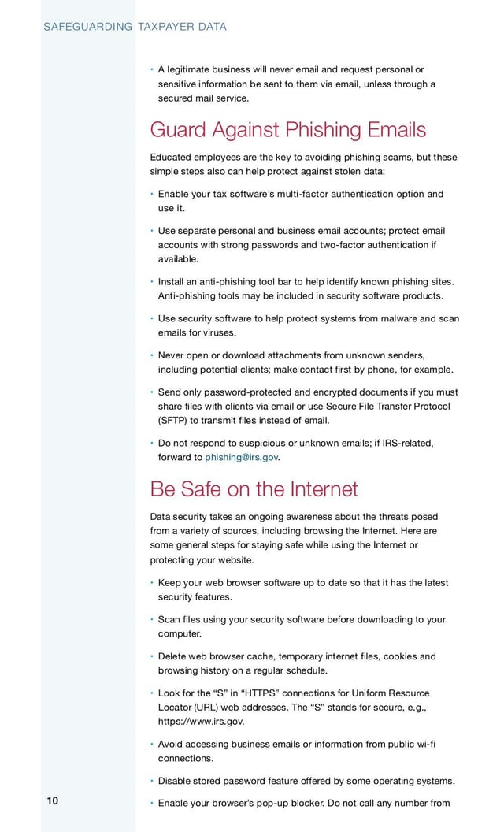This screenshot has width=504, height=832.
Task: Click page number 10 at bottom left
Action: [x=52, y=801]
